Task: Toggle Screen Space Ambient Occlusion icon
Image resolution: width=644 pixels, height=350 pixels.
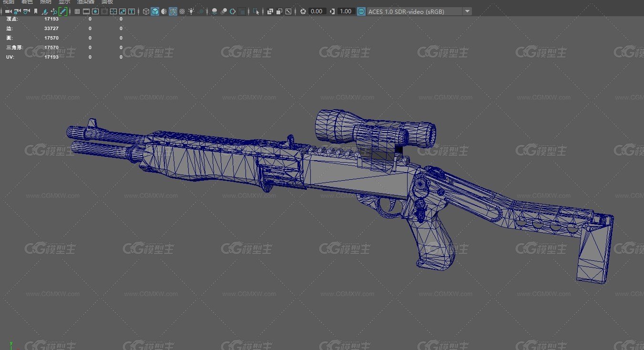Action: click(214, 11)
